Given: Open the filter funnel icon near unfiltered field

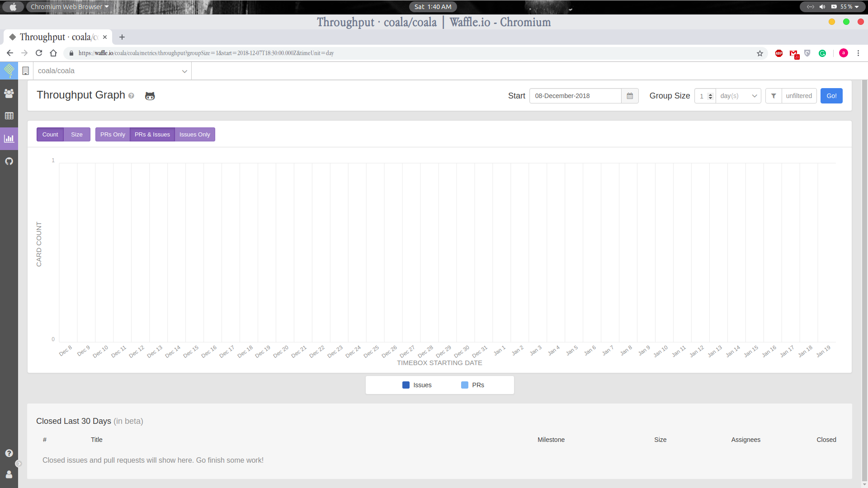Looking at the screenshot, I should click(774, 96).
